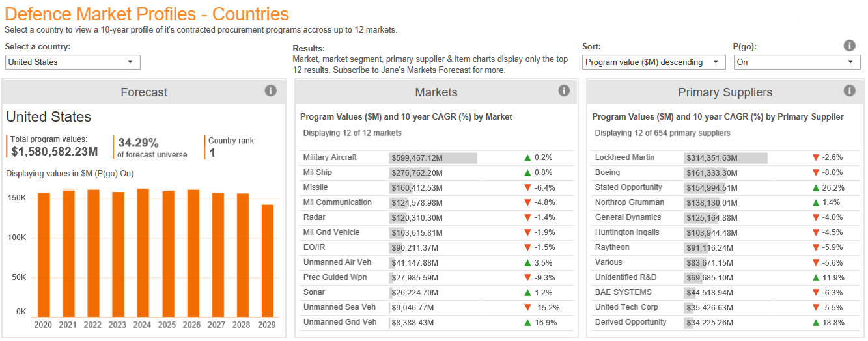Select the Military Aircraft market row
The image size is (868, 341).
pos(436,157)
